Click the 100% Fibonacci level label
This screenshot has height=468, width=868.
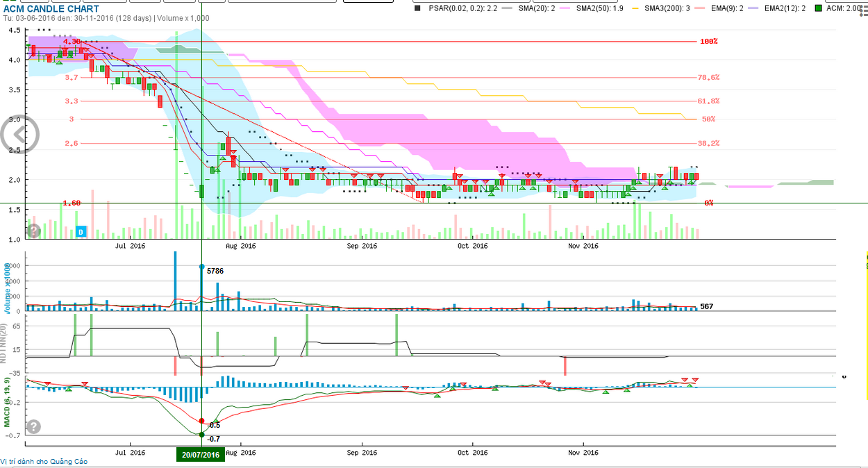(709, 42)
